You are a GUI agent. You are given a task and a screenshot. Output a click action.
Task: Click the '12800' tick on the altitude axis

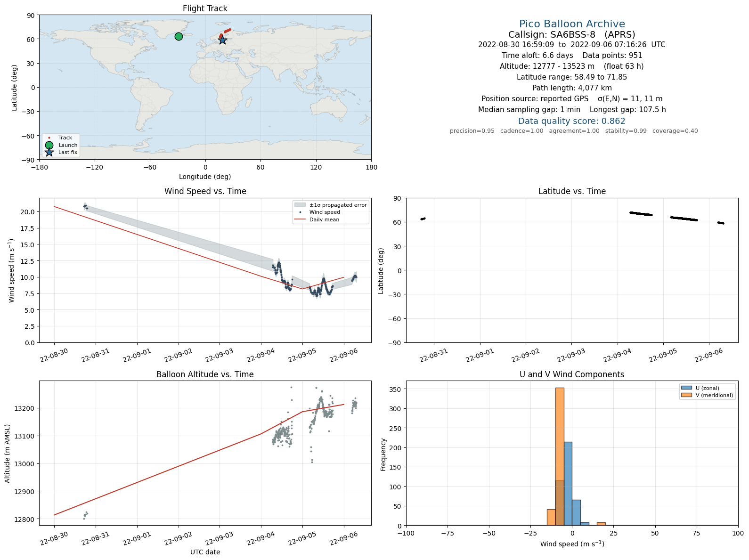[x=24, y=519]
